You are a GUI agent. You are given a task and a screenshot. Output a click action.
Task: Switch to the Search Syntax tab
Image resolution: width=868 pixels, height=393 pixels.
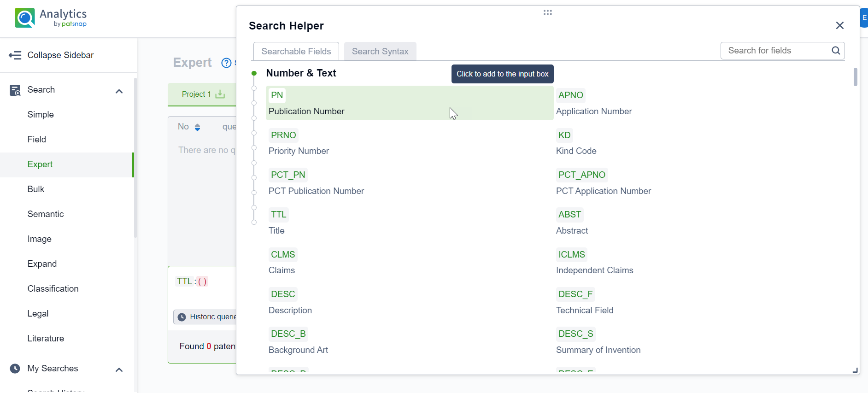pyautogui.click(x=380, y=51)
